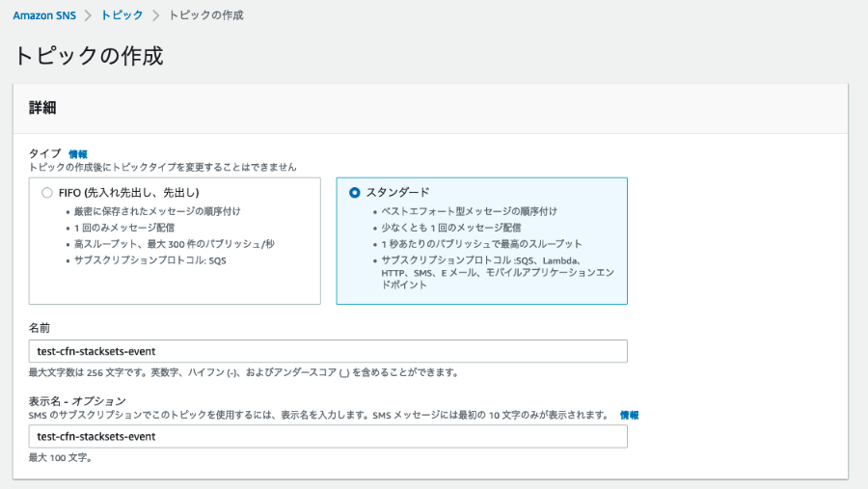The width and height of the screenshot is (868, 489).
Task: Focus the 表示名 optional input field
Action: [328, 436]
